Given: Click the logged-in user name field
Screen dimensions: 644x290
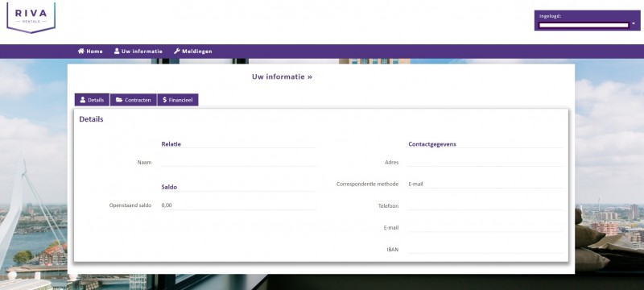Looking at the screenshot, I should click(x=584, y=25).
